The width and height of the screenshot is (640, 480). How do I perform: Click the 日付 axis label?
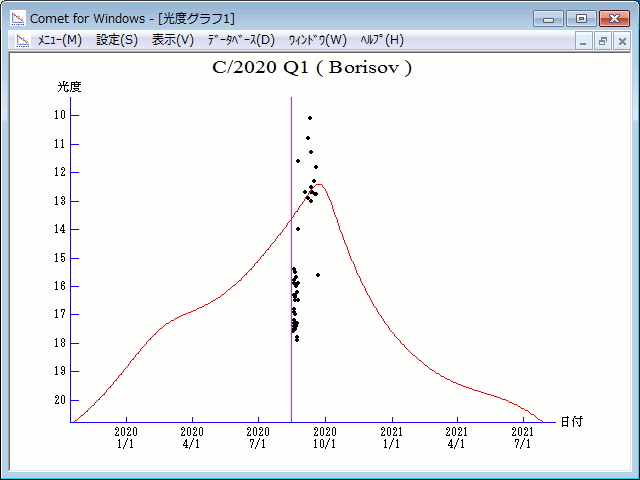click(571, 422)
